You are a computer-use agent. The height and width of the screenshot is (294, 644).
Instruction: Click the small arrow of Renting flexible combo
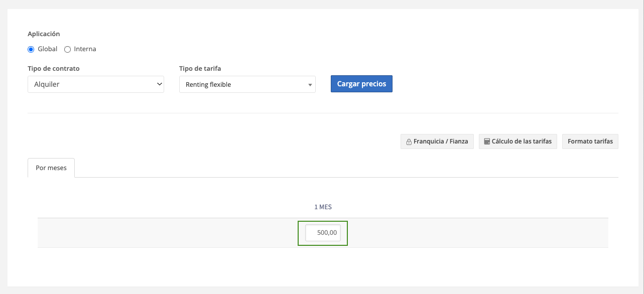click(x=310, y=85)
